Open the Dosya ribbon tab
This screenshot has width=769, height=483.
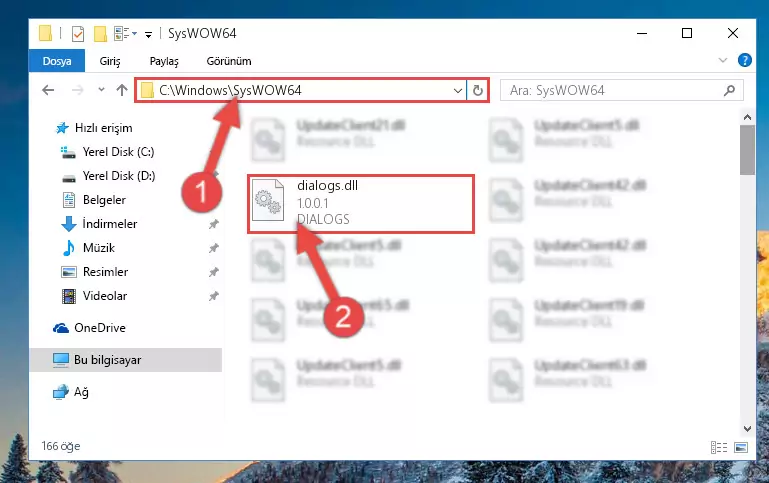click(57, 61)
